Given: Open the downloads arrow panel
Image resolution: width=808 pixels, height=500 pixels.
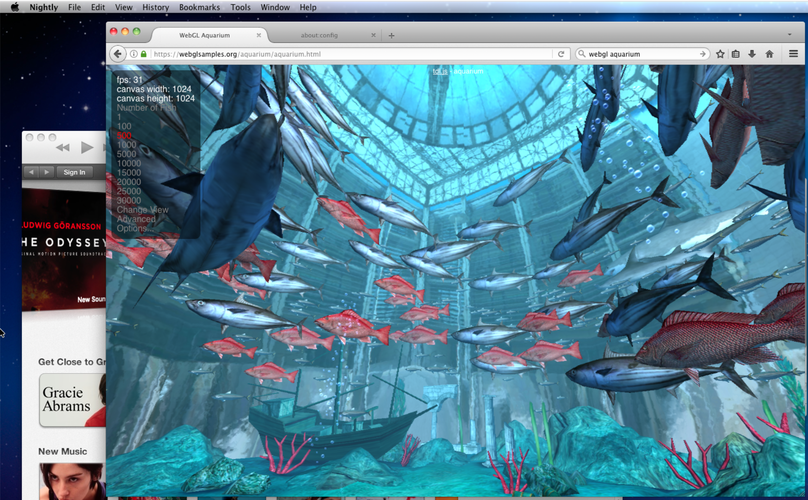Looking at the screenshot, I should pyautogui.click(x=752, y=54).
